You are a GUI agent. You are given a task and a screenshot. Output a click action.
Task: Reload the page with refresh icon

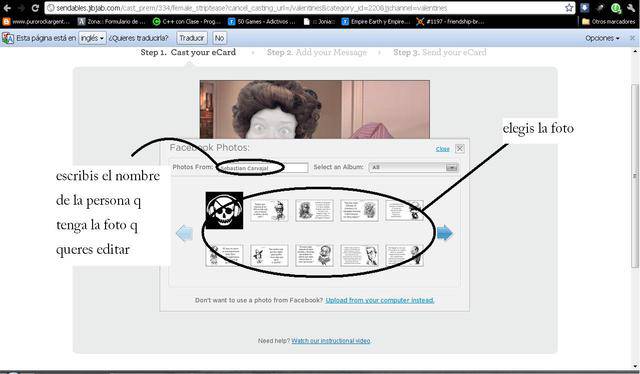[x=36, y=8]
